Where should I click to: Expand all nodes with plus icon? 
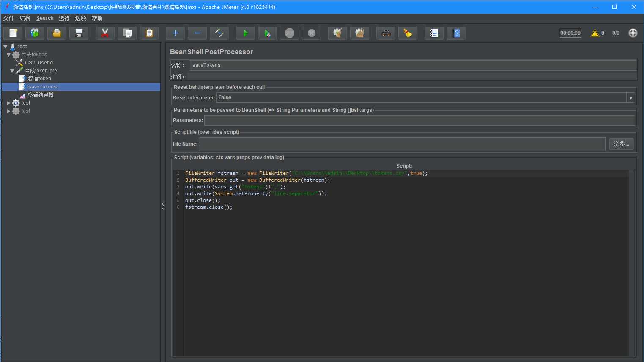point(175,33)
